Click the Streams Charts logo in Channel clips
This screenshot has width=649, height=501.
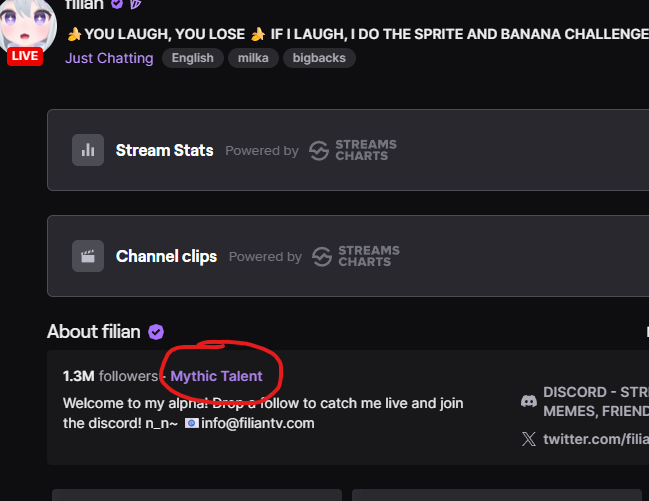[x=356, y=256]
